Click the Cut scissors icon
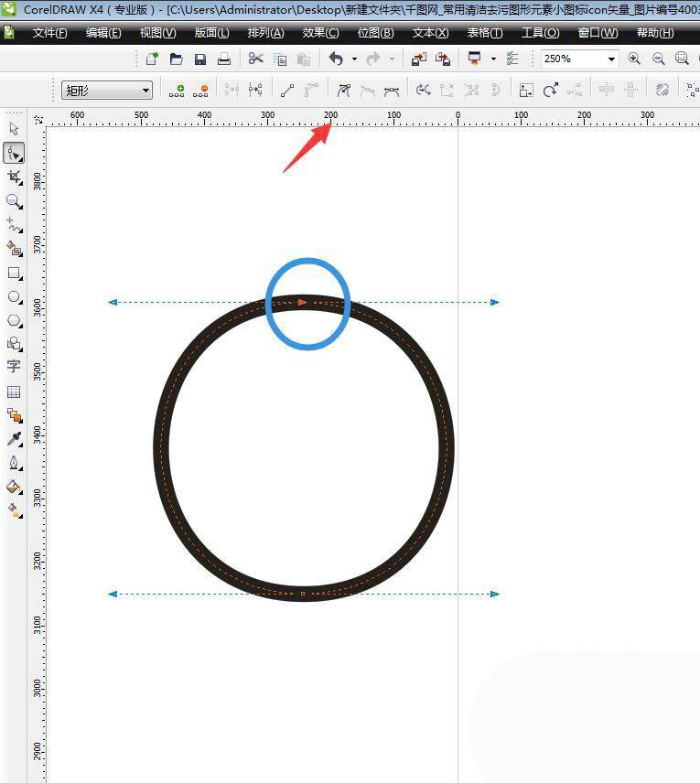This screenshot has width=700, height=783. tap(255, 59)
